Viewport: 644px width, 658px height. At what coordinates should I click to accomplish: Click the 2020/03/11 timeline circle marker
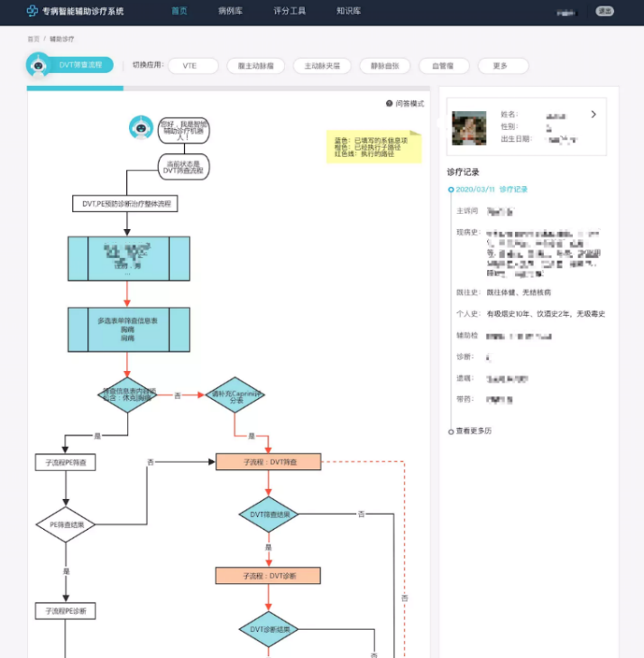(451, 190)
